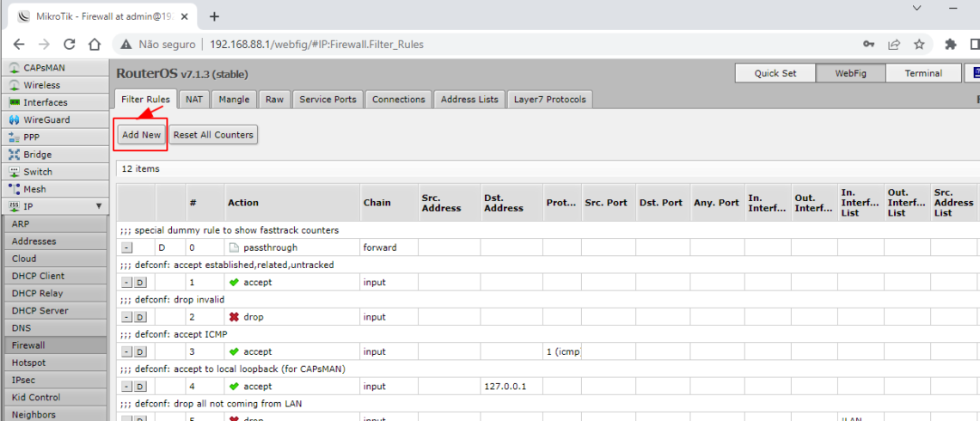980x421 pixels.
Task: Switch to the Filter Rules tab
Action: coord(145,100)
